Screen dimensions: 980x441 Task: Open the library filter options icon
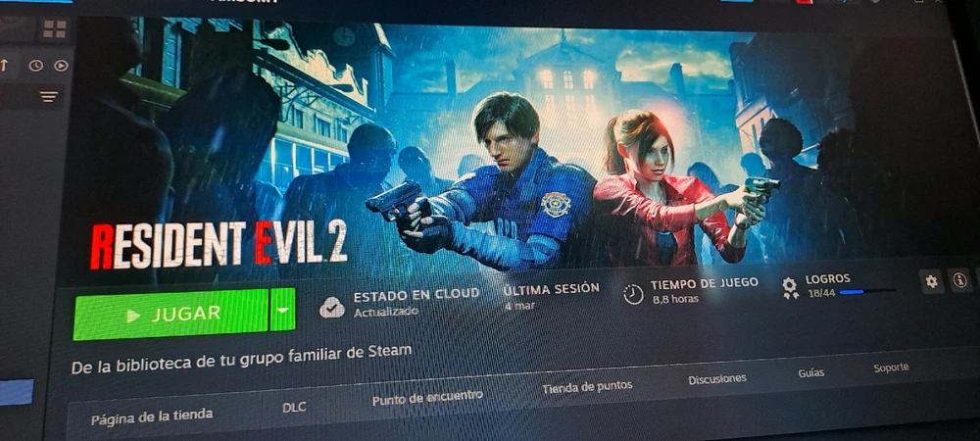[x=49, y=96]
